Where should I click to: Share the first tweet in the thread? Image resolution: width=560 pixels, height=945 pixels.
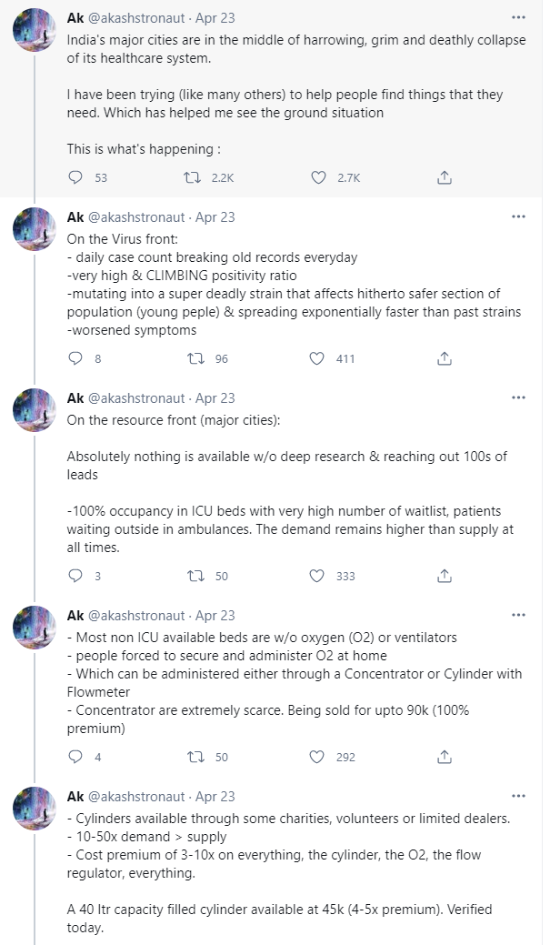coord(445,177)
